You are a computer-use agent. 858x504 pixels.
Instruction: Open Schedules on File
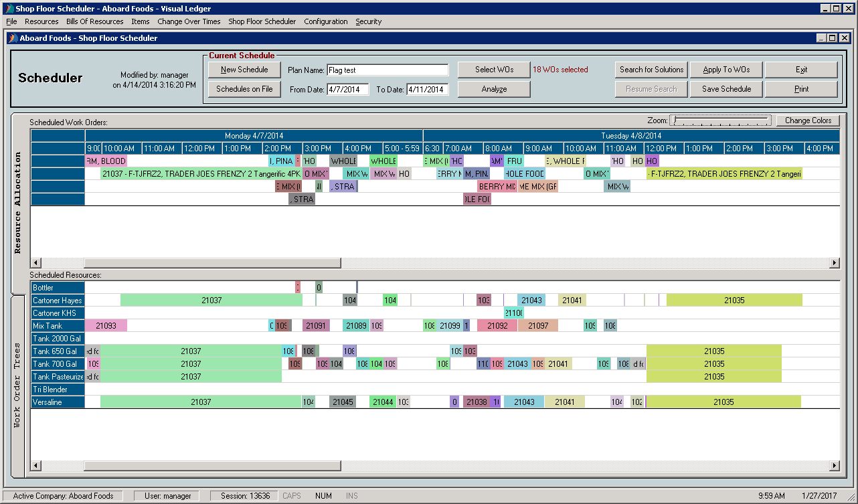click(244, 89)
